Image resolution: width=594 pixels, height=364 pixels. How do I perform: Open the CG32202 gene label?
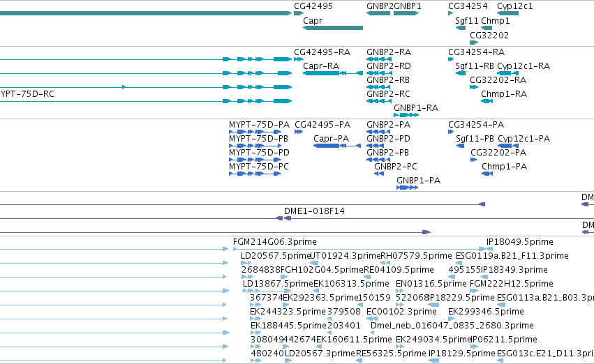coord(489,36)
